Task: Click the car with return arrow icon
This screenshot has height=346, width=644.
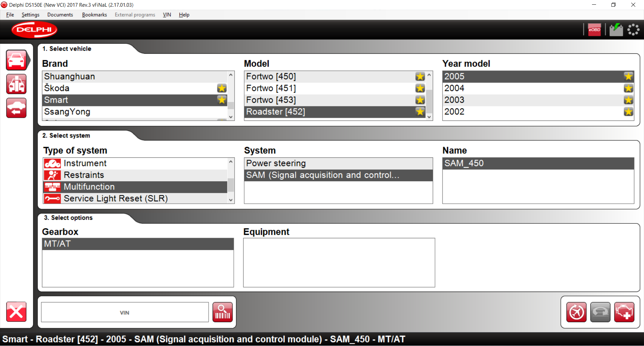Action: (16, 108)
